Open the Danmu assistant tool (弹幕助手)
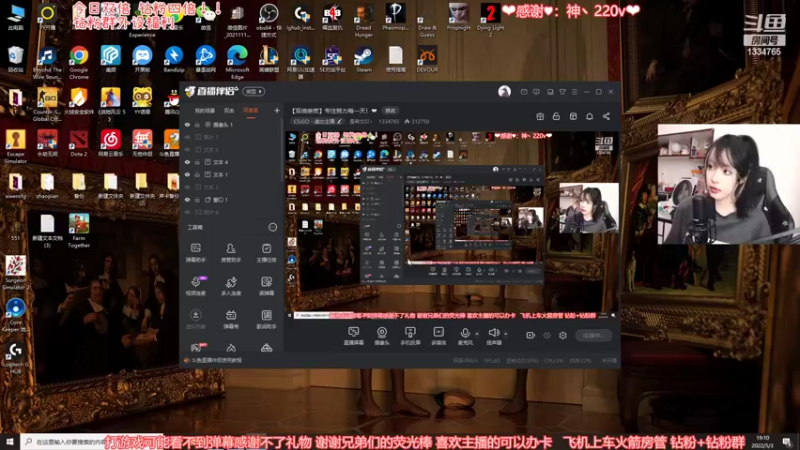Image resolution: width=800 pixels, height=450 pixels. pos(195,253)
